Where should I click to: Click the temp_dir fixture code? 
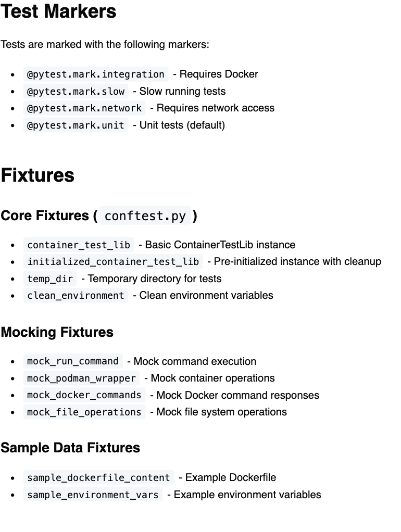pyautogui.click(x=50, y=279)
